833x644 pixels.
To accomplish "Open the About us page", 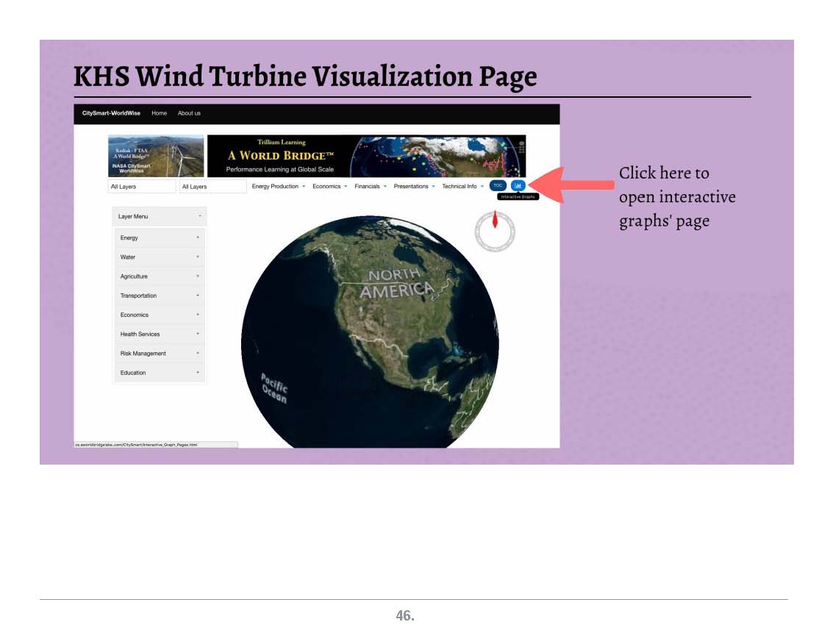I will (x=189, y=113).
